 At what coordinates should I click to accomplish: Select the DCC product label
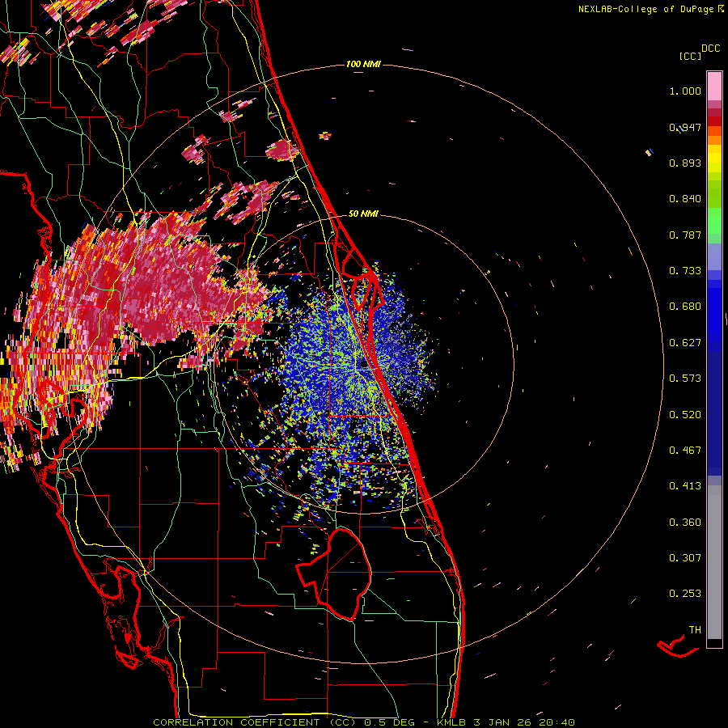[x=710, y=49]
